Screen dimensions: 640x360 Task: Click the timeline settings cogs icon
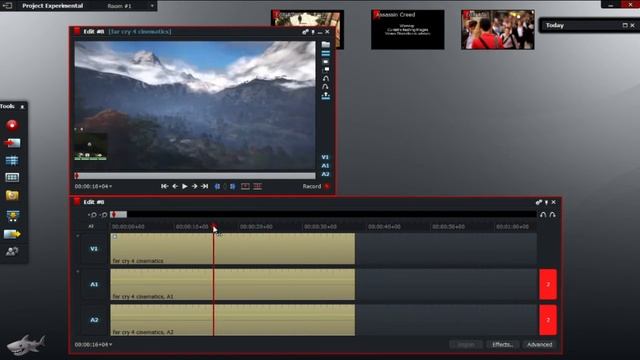539,202
